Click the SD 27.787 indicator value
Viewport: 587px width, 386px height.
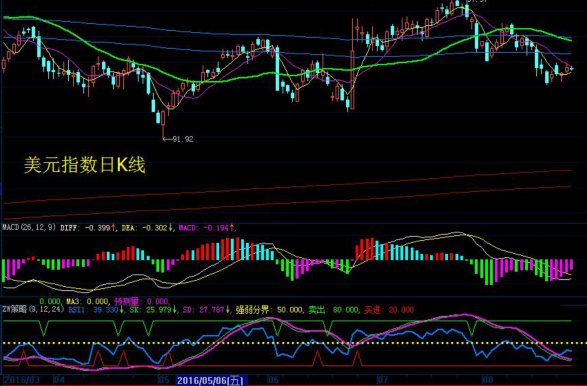pos(206,310)
